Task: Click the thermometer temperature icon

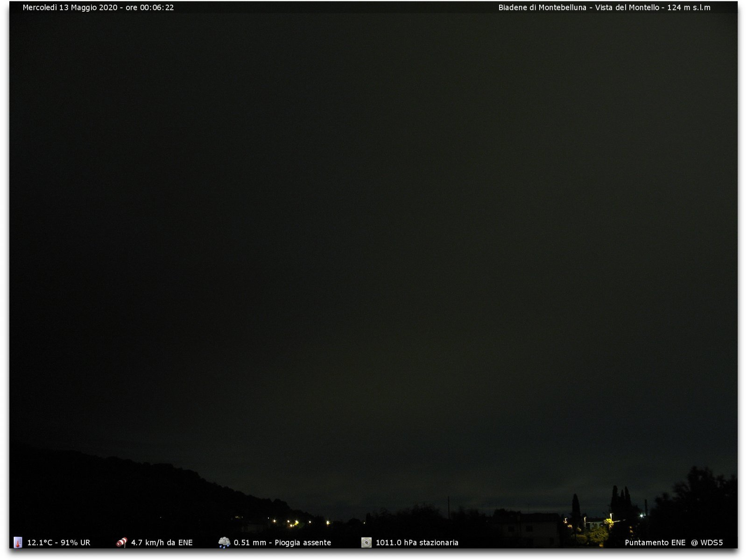Action: (x=18, y=542)
